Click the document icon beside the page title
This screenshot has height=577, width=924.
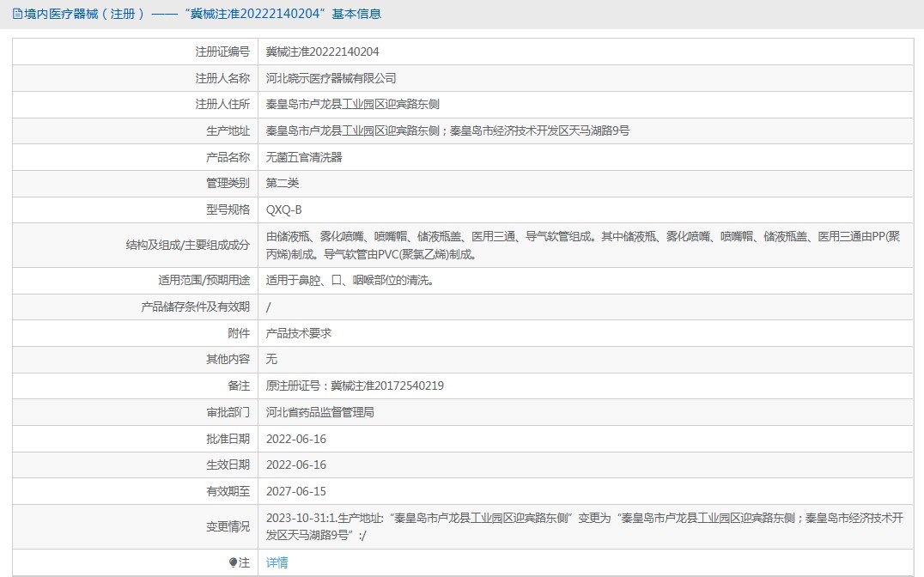(17, 14)
